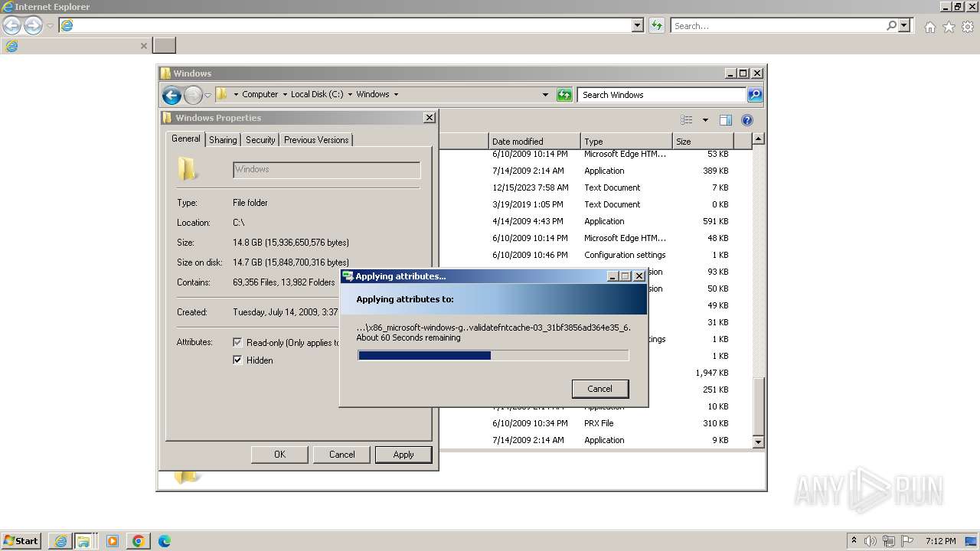Open Internet Explorer Tools gear menu
This screenshot has width=980, height=551.
coord(968,27)
